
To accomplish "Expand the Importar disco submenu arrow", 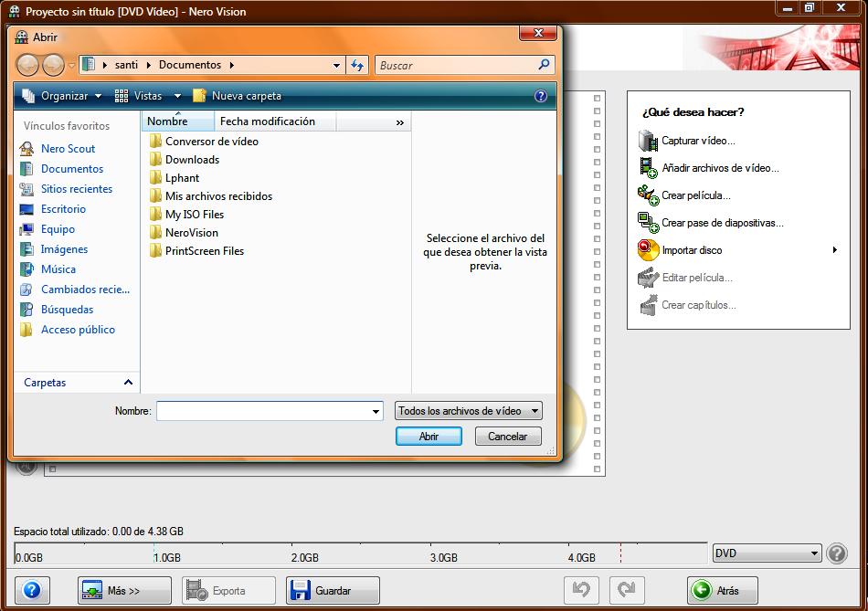I will click(835, 250).
